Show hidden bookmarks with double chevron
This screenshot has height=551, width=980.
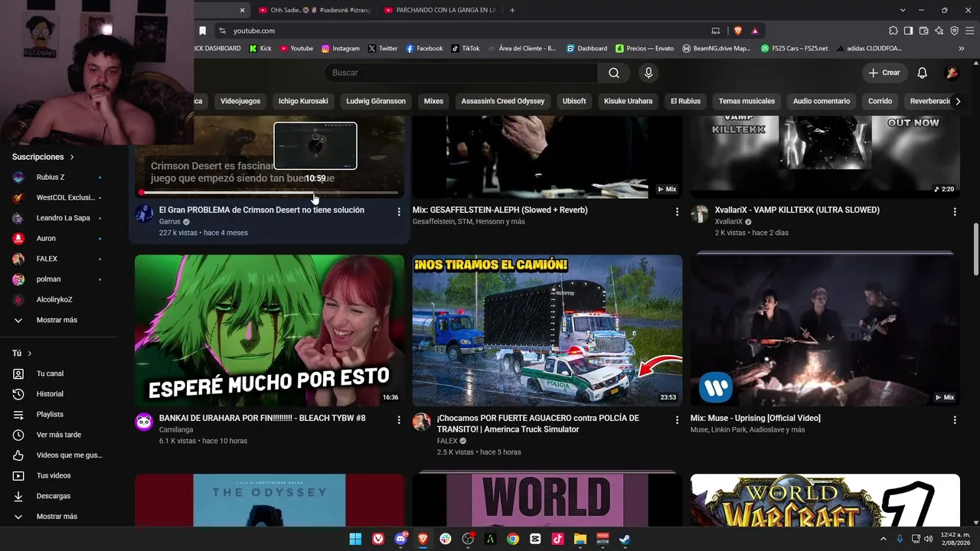click(x=962, y=48)
